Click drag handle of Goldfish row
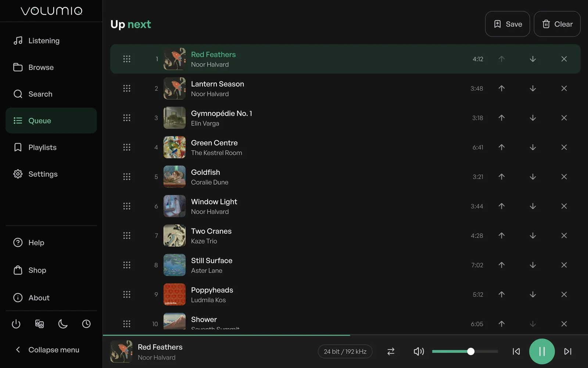Viewport: 588px width, 368px height. click(127, 177)
